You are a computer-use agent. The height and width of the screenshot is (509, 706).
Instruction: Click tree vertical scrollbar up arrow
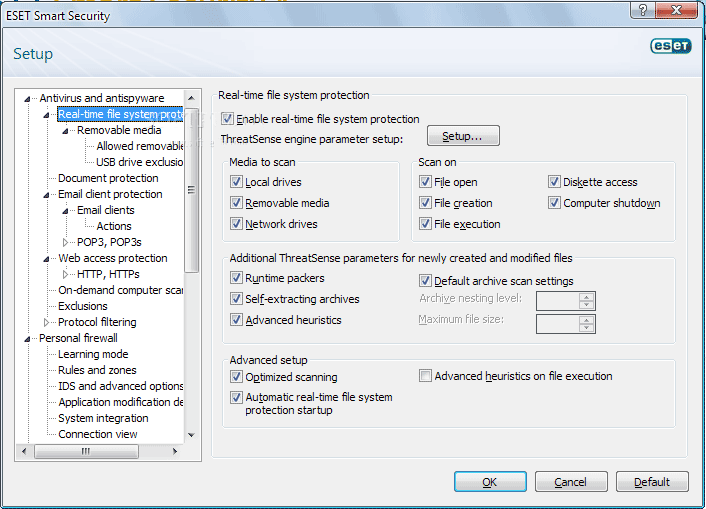click(191, 98)
